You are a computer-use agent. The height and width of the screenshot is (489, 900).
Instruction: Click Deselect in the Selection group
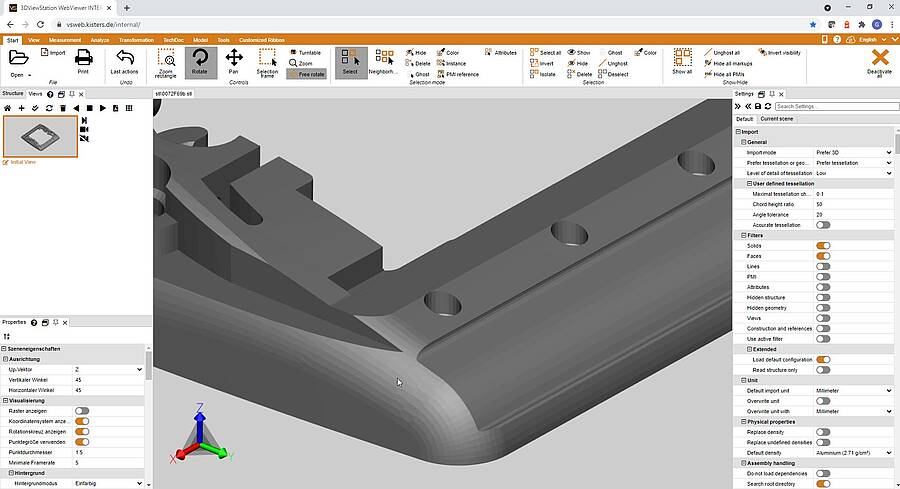pos(614,74)
